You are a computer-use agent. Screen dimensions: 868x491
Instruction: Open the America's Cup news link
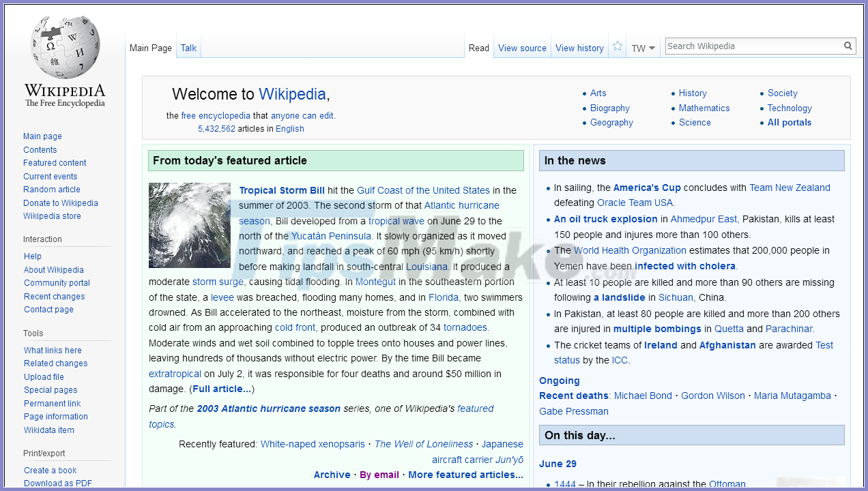647,188
